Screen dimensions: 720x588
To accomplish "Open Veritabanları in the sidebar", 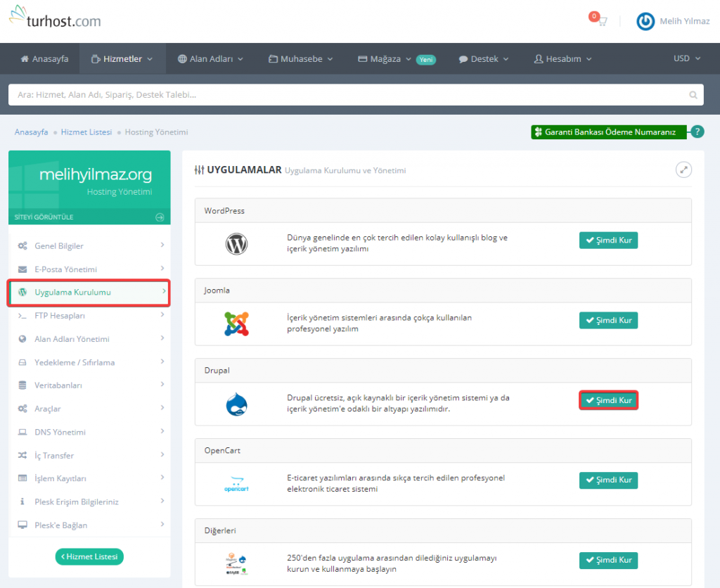I will pos(58,385).
